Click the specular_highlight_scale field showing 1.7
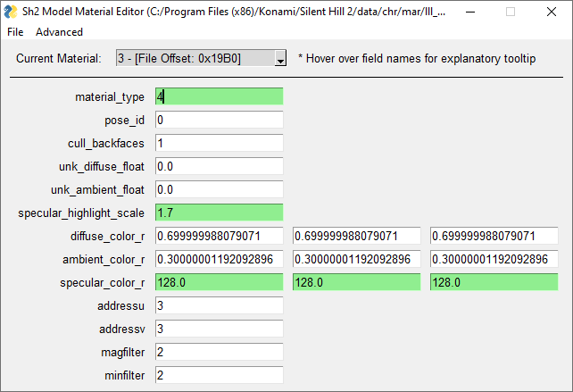This screenshot has width=573, height=392. point(219,213)
